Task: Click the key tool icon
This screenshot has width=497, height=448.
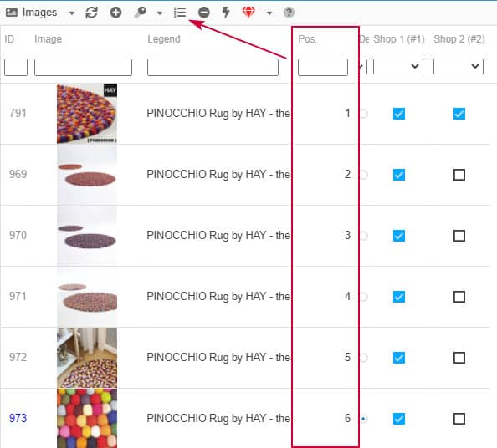Action: coord(140,13)
